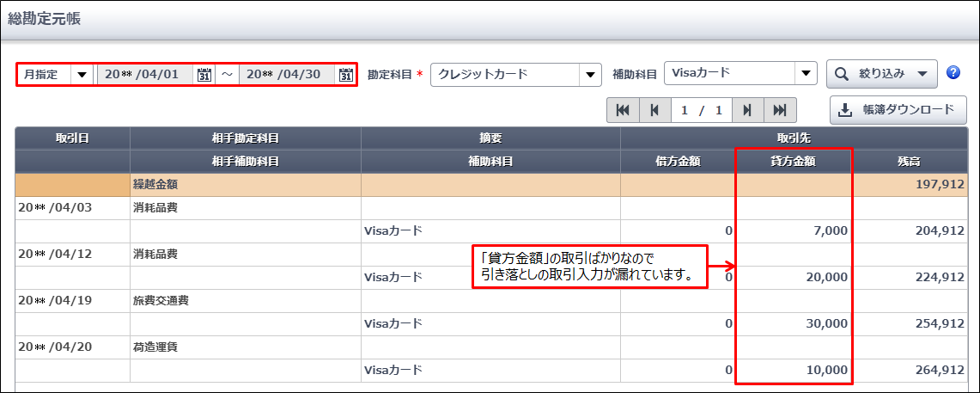The image size is (980, 393).
Task: Click the 相手補助科目 column header
Action: tap(246, 162)
